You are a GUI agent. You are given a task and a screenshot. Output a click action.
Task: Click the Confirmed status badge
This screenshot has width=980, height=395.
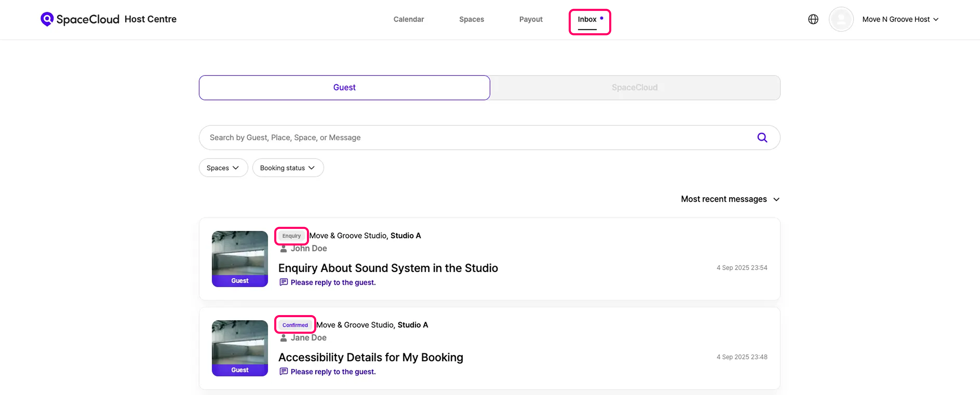pyautogui.click(x=295, y=325)
